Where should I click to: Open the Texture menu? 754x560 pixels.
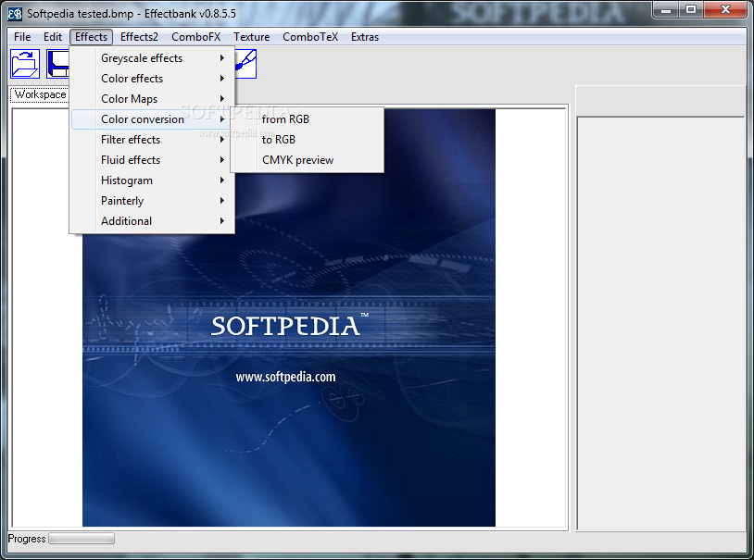pos(252,37)
